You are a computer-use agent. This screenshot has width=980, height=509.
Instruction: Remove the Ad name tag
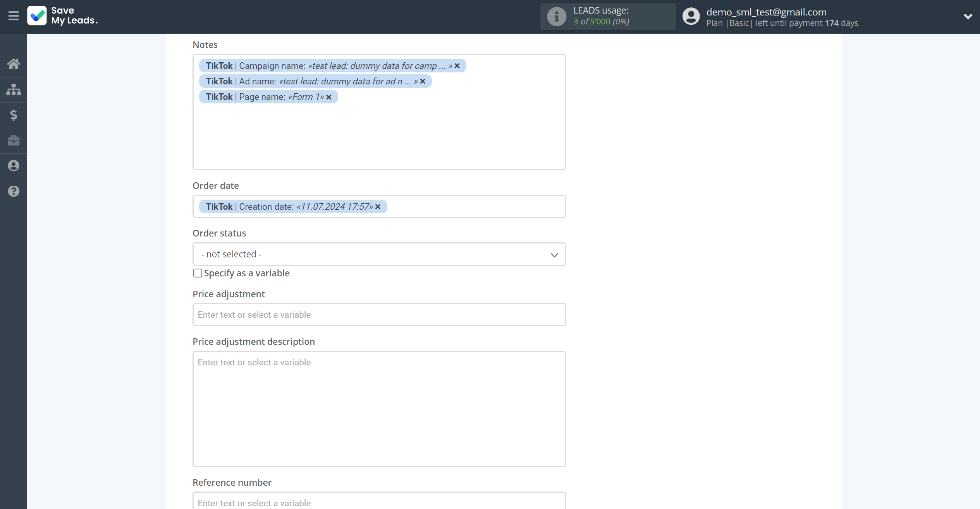tap(423, 81)
